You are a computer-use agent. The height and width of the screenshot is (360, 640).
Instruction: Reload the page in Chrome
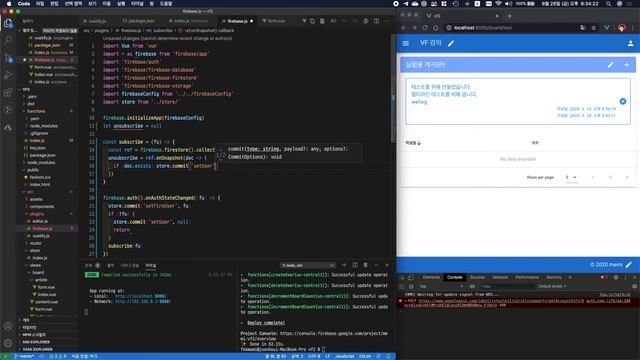[x=425, y=28]
